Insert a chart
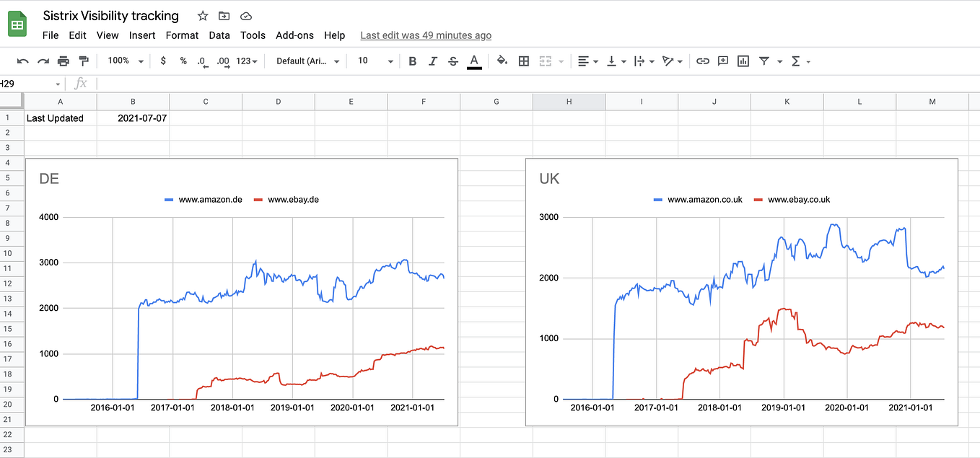 tap(743, 61)
